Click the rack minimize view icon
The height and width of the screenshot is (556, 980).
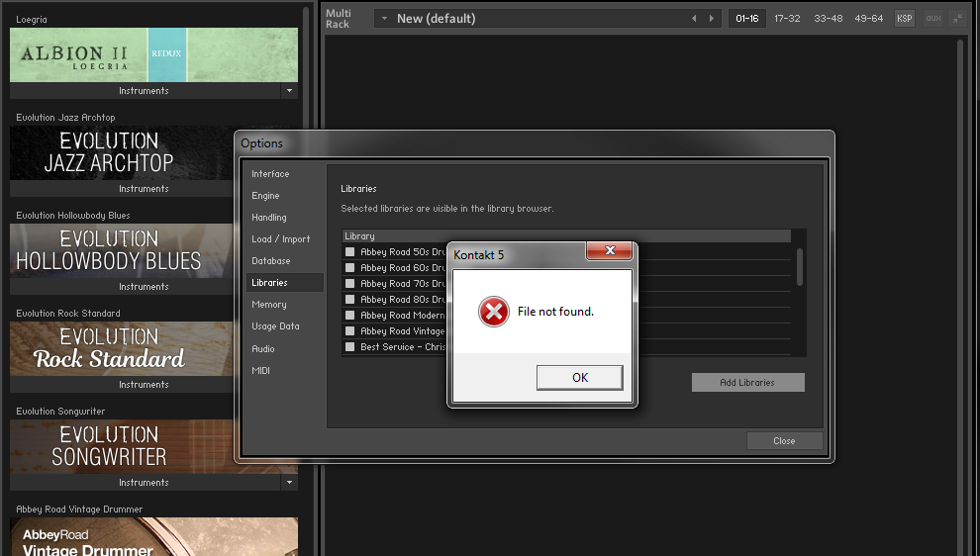957,19
